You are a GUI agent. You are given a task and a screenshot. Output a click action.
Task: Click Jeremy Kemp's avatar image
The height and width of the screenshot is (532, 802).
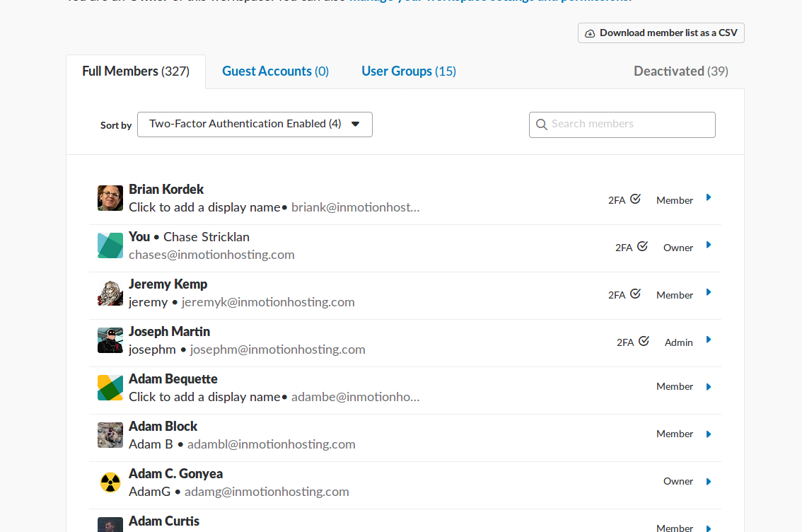tap(110, 293)
